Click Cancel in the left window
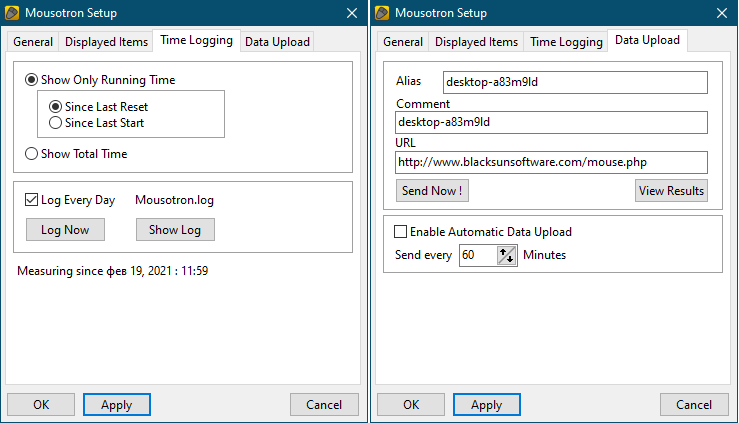Image resolution: width=739 pixels, height=423 pixels. click(x=324, y=405)
